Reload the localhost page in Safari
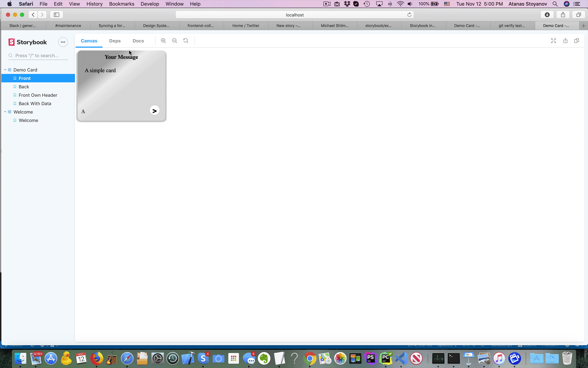Screen dimensions: 588x368 pos(409,15)
